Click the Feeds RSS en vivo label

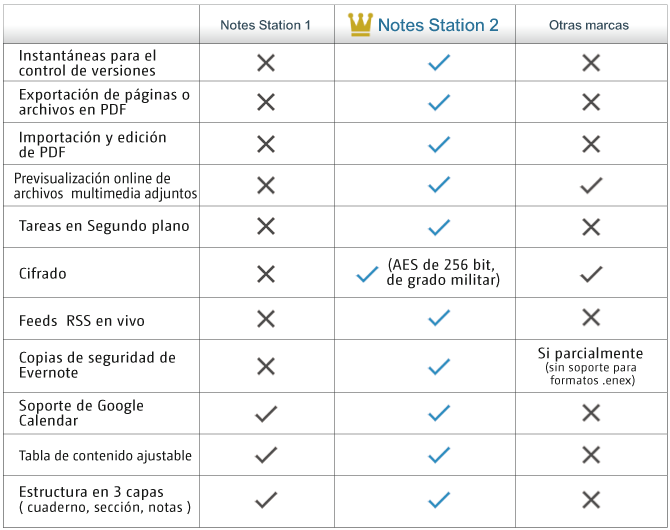tap(82, 321)
